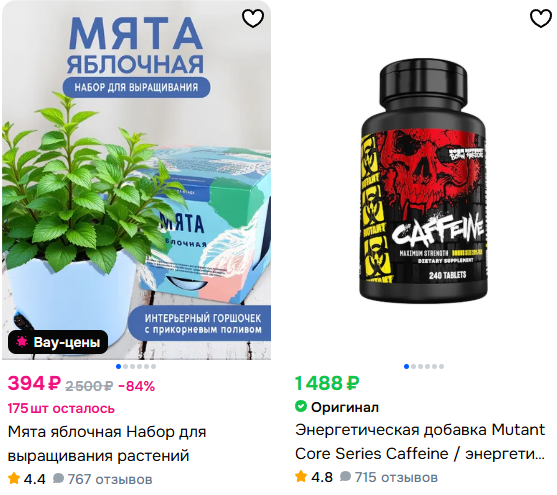Add apple mint kit to favorites heart

pyautogui.click(x=253, y=18)
